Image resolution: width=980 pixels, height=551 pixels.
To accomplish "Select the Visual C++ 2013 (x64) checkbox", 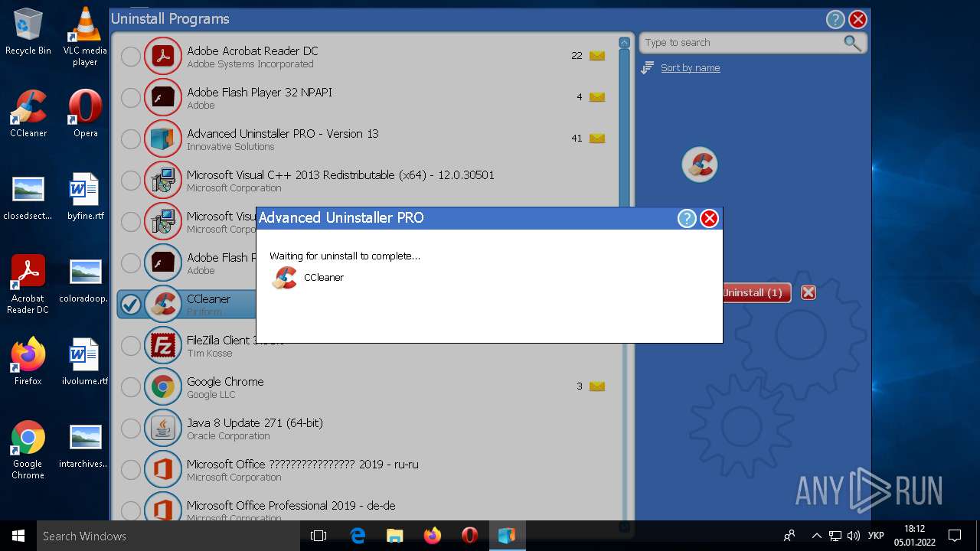I will [x=131, y=180].
